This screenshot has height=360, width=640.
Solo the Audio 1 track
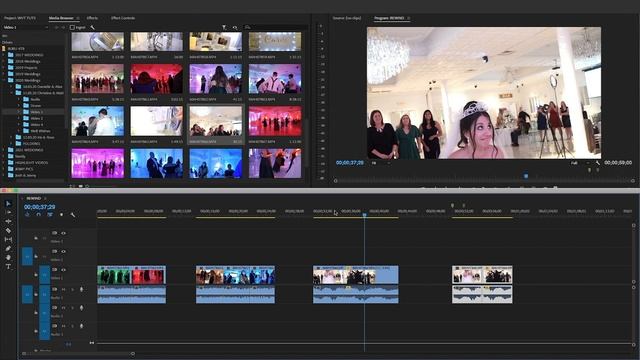click(x=73, y=289)
